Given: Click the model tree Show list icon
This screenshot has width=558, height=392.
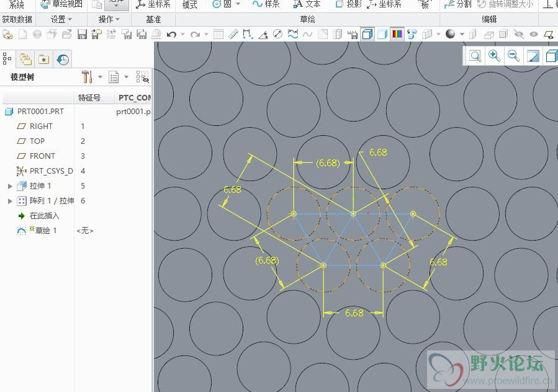Looking at the screenshot, I should click(114, 77).
